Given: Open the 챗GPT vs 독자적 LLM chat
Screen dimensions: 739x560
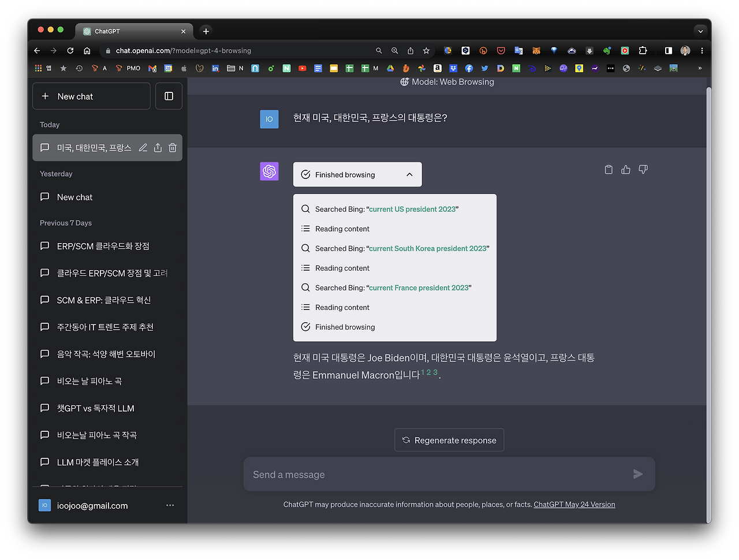Looking at the screenshot, I should (107, 408).
